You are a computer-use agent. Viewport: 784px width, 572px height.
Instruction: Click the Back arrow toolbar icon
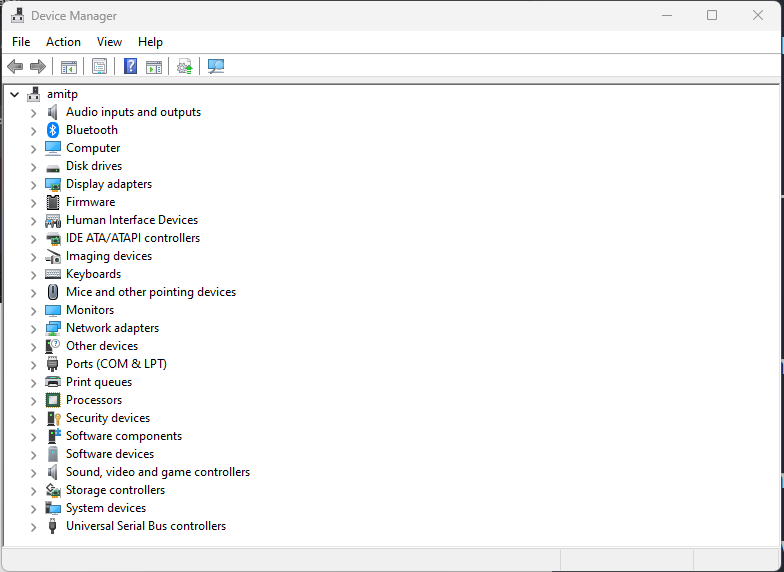(x=15, y=66)
